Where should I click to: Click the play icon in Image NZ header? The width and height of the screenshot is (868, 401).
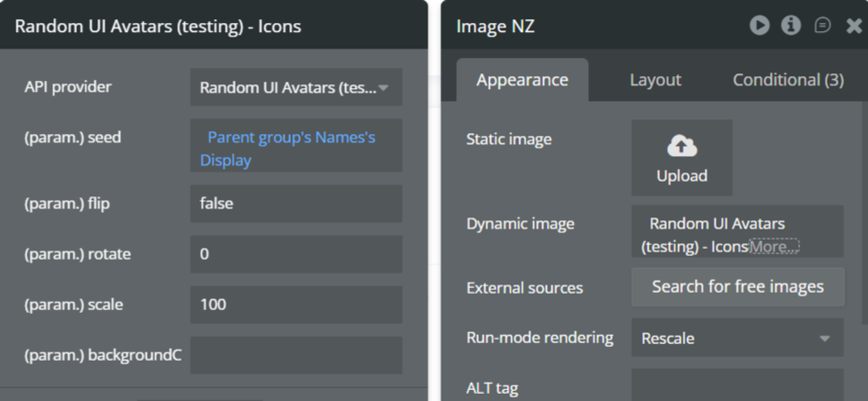click(759, 26)
